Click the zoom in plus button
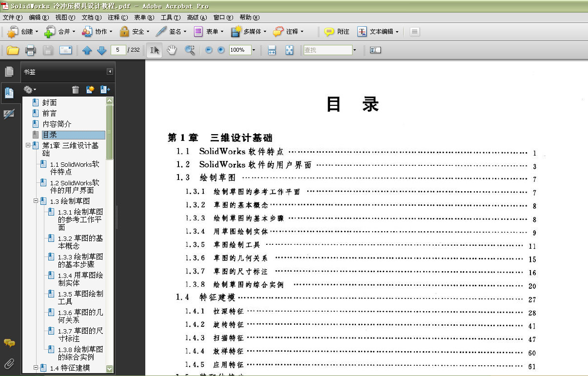 [221, 50]
